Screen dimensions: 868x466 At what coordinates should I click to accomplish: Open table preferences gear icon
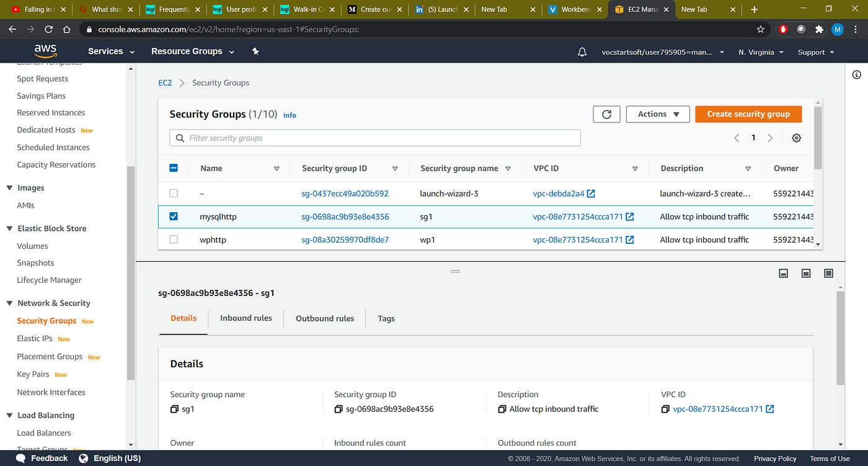pyautogui.click(x=796, y=137)
